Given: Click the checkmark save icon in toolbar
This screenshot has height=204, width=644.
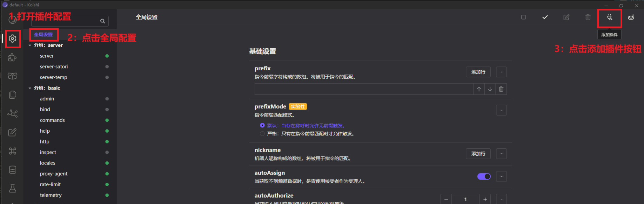Looking at the screenshot, I should point(545,17).
